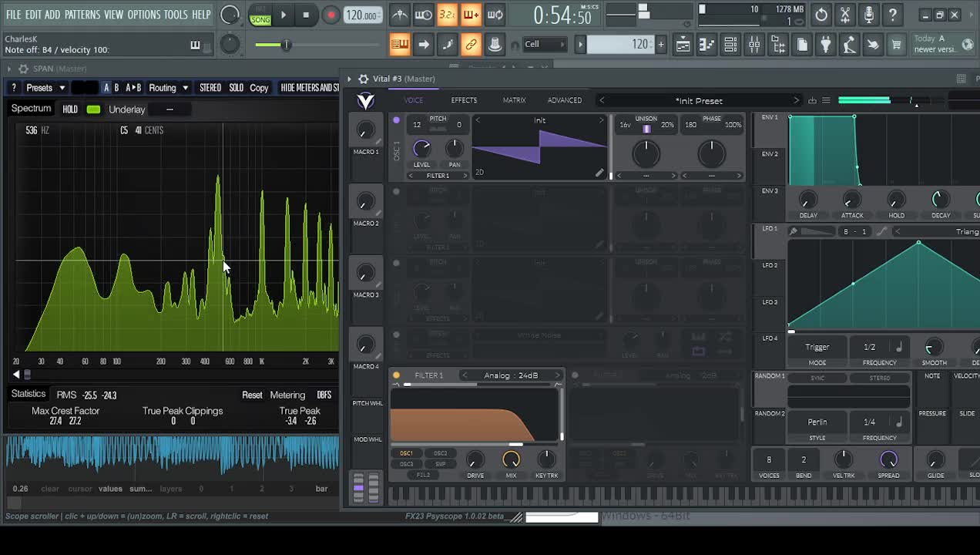Toggle the HOLD green indicator in SPAN

[93, 109]
